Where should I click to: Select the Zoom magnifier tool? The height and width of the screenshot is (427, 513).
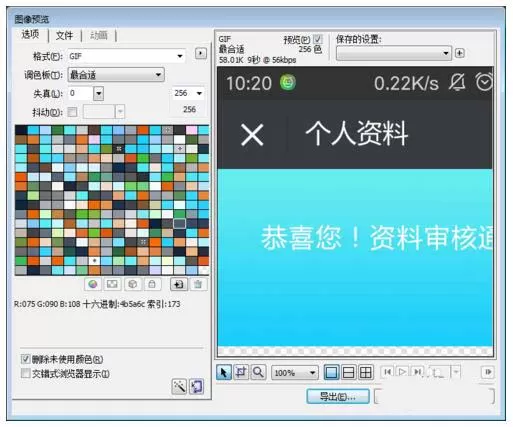(258, 372)
